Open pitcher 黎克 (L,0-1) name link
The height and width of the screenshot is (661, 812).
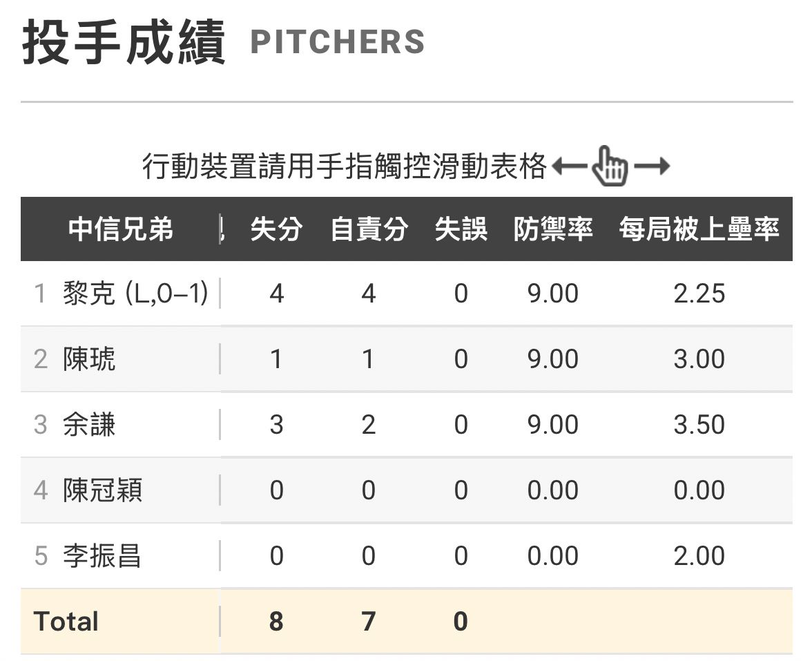[135, 294]
